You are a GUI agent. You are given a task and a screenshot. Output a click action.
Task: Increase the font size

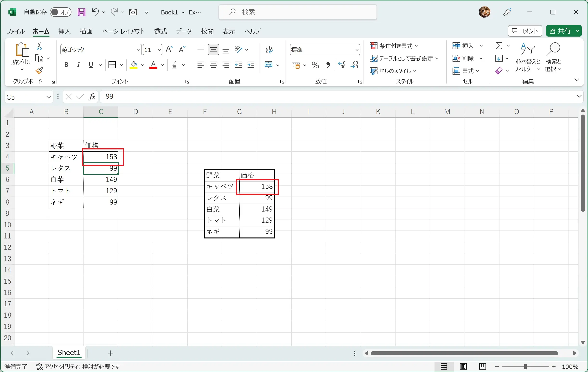click(169, 50)
